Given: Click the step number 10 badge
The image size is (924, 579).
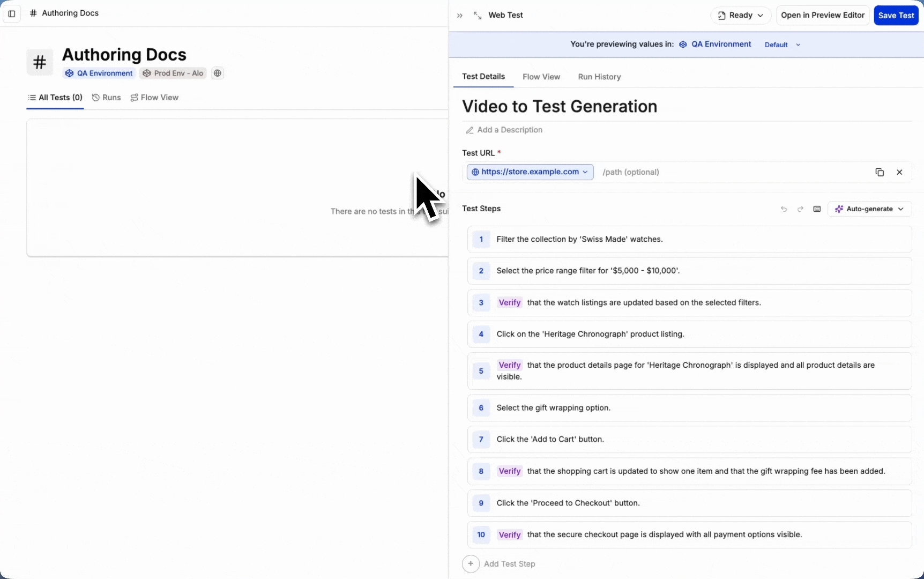Looking at the screenshot, I should 481,535.
